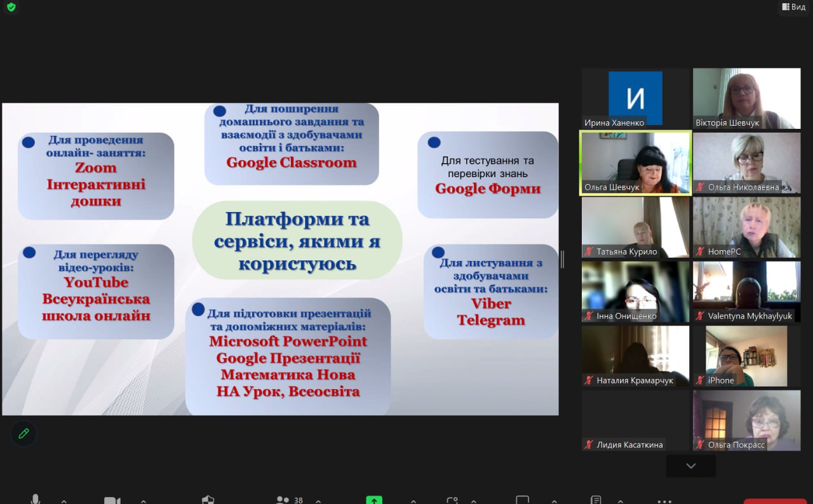
Task: Open Security shield in toolbar
Action: [208, 500]
